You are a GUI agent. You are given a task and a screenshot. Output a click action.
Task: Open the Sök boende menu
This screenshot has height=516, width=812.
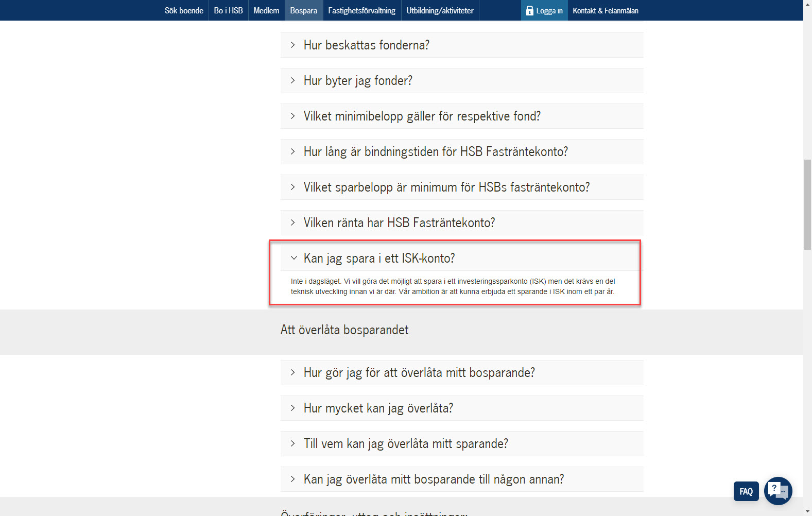coord(184,11)
